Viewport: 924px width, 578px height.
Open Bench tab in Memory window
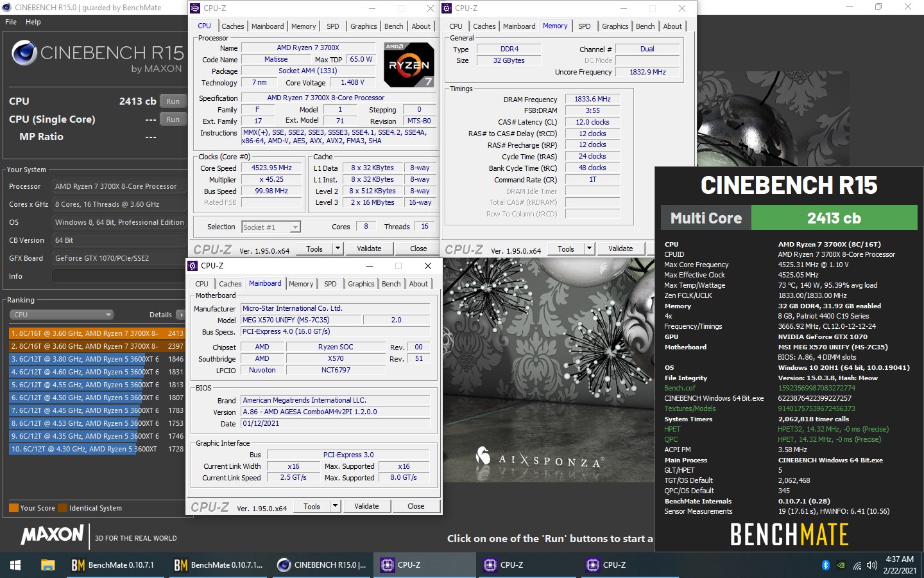point(646,26)
